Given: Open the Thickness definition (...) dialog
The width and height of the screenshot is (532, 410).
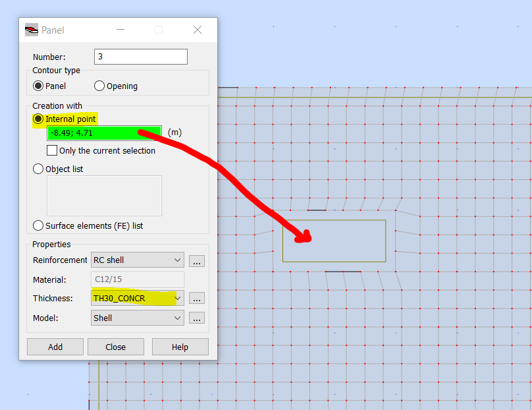Looking at the screenshot, I should [196, 298].
